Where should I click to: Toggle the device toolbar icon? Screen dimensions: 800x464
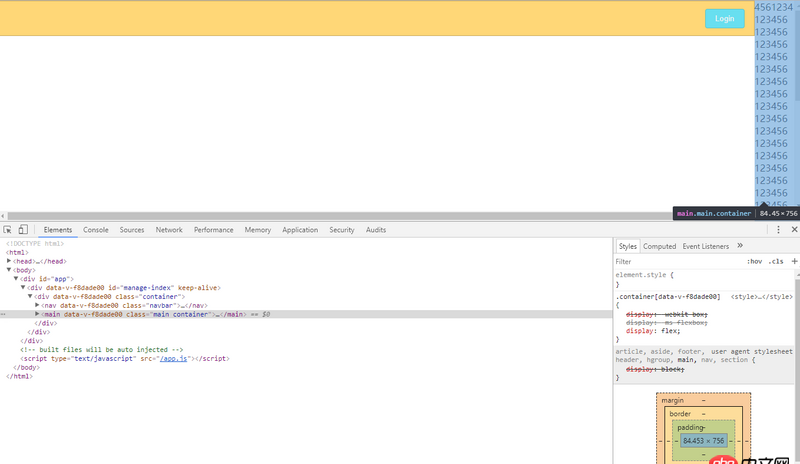23,230
